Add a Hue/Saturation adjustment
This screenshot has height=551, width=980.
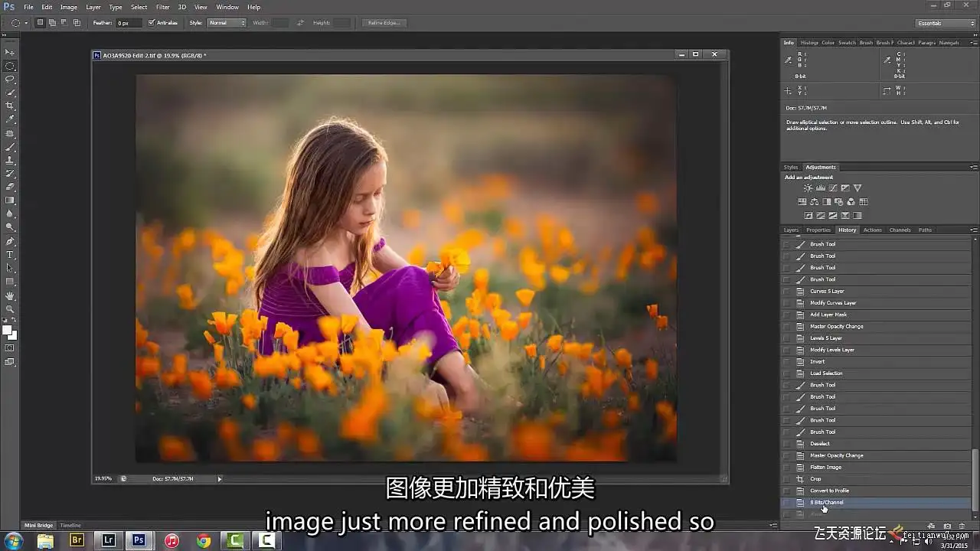click(x=802, y=202)
